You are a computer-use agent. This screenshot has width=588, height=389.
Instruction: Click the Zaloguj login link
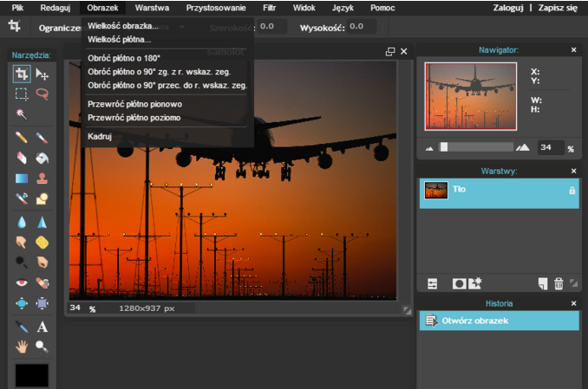[508, 7]
